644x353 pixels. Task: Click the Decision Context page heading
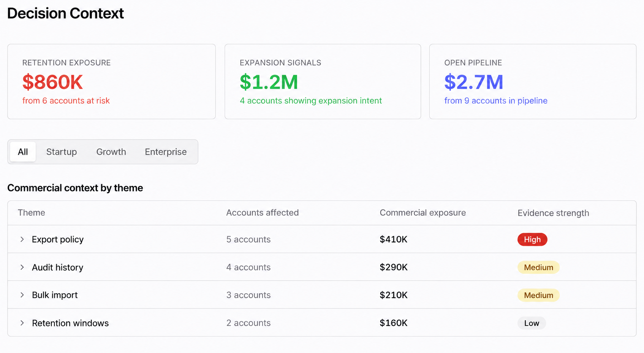[x=65, y=13]
